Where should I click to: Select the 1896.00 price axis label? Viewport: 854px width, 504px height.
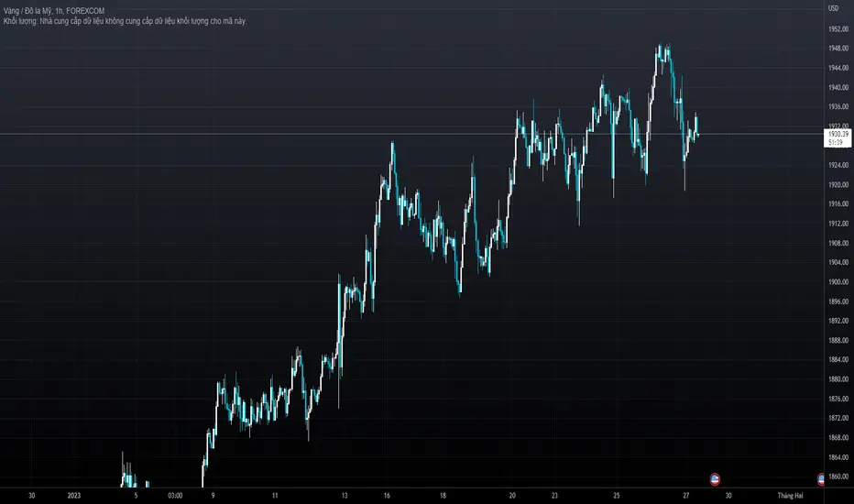point(838,301)
